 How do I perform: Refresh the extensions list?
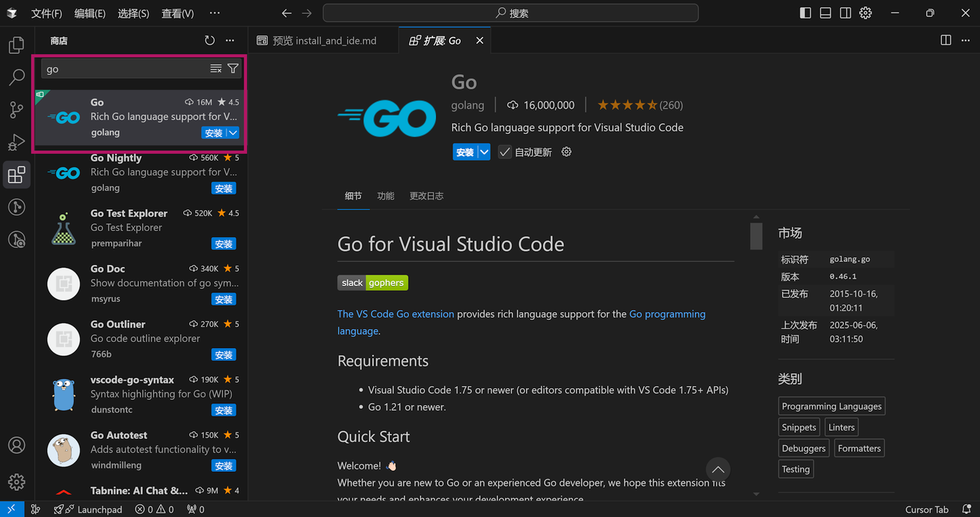(210, 40)
